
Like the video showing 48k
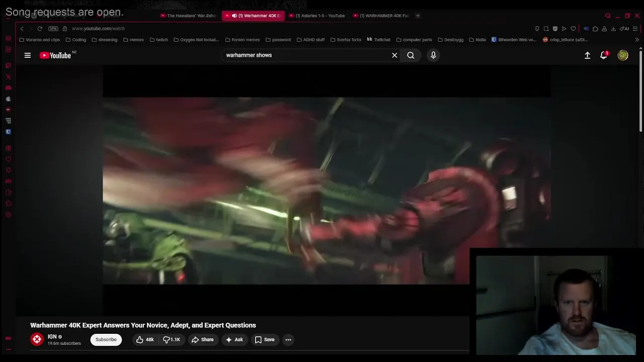(145, 339)
